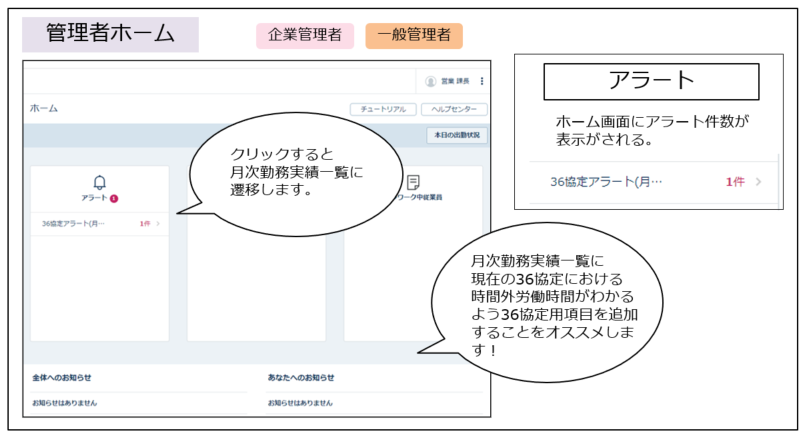
Task: Click the 企業管理者 pink tag
Action: tap(305, 36)
